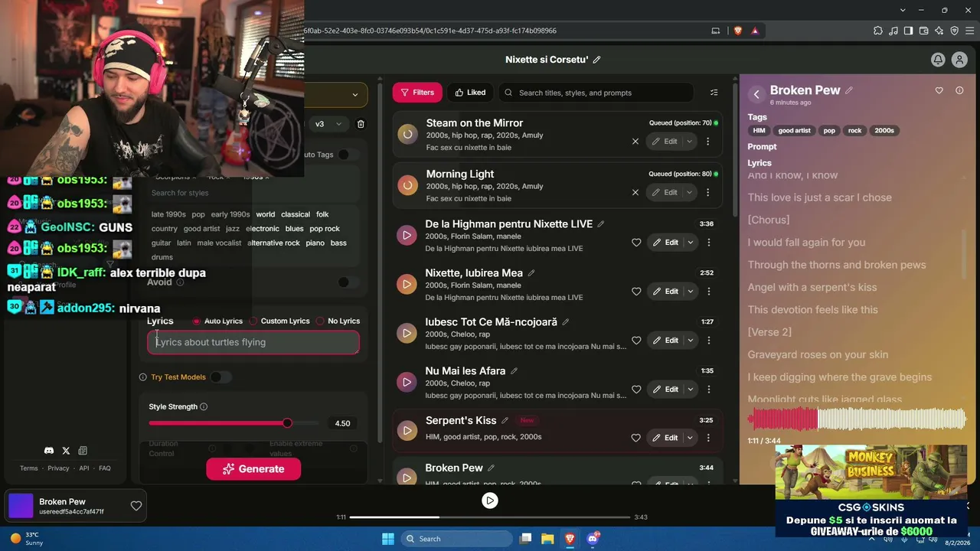Open the browser extensions puzzle icon
This screenshot has width=980, height=551.
[x=877, y=31]
